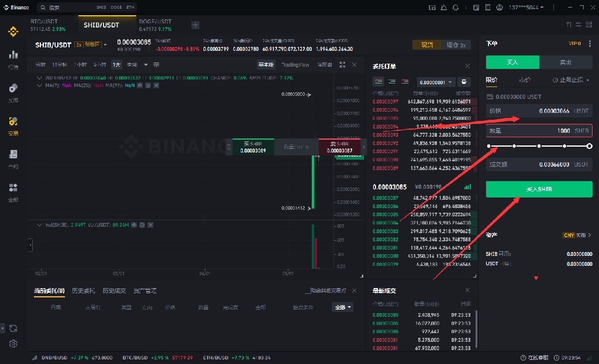Viewport: 599px width, 364px height.
Task: Open the user profile icon in top bar
Action: (500, 7)
